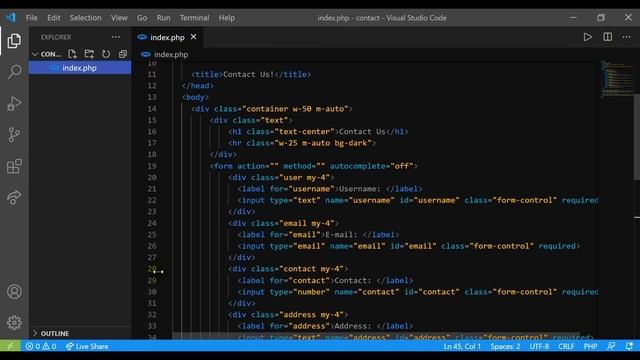Click the closing head tag on line 12
The height and width of the screenshot is (360, 640).
click(x=198, y=86)
